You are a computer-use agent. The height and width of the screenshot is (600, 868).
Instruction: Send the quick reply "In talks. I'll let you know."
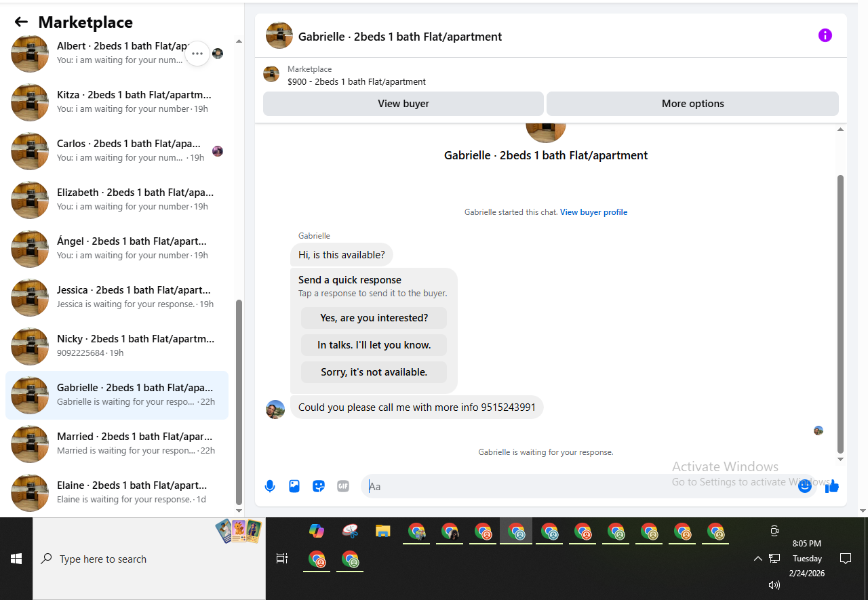(x=374, y=345)
